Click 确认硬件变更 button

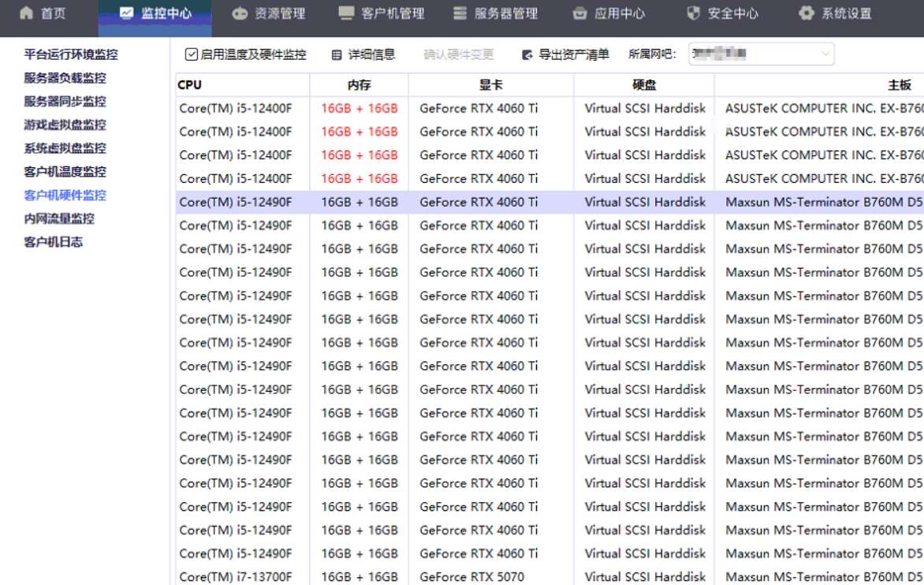point(459,54)
